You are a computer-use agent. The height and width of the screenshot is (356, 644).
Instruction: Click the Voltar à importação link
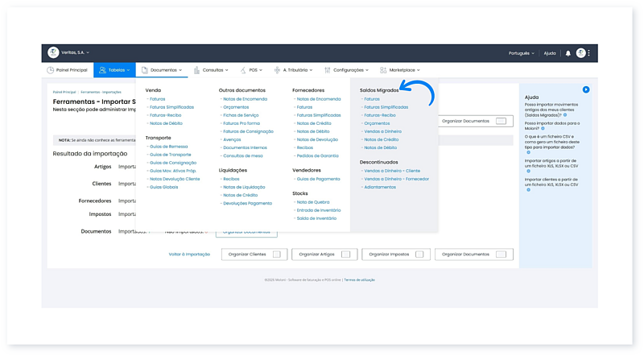(x=189, y=255)
